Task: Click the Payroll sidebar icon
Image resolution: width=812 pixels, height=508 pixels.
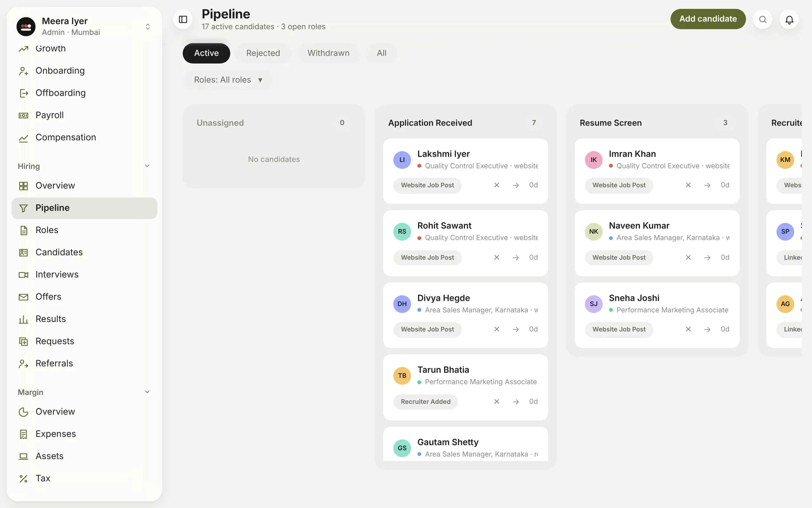Action: (23, 115)
